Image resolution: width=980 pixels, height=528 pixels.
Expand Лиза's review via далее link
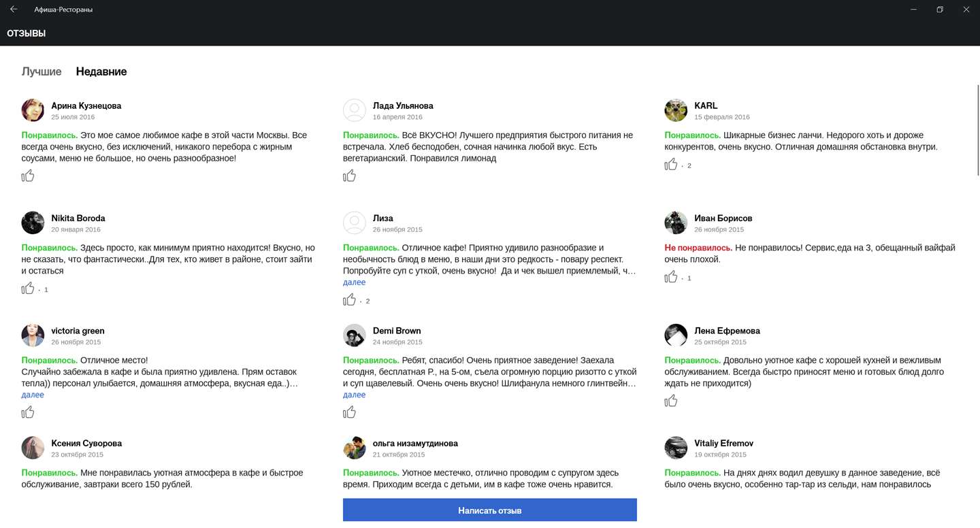click(354, 282)
